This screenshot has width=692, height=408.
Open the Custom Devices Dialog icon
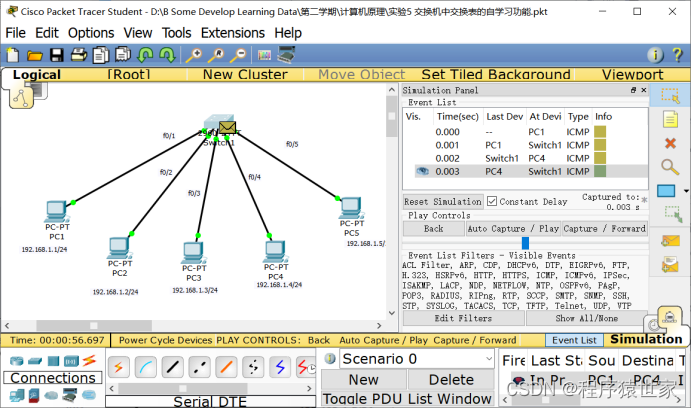[286, 54]
